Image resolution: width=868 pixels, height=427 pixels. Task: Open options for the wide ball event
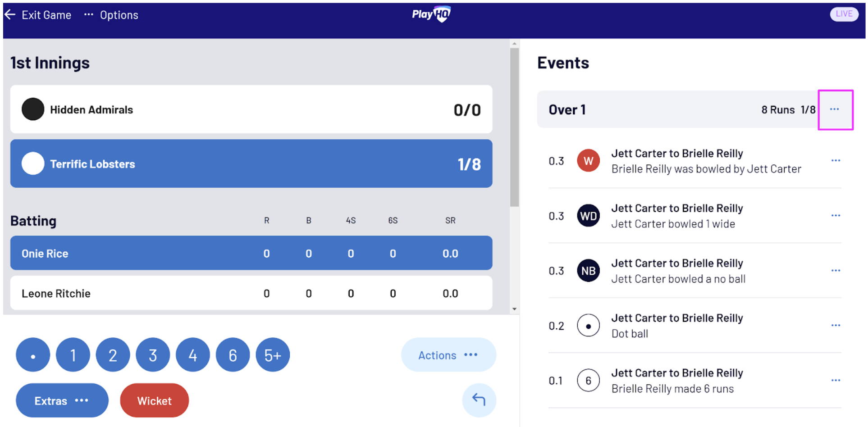click(836, 216)
